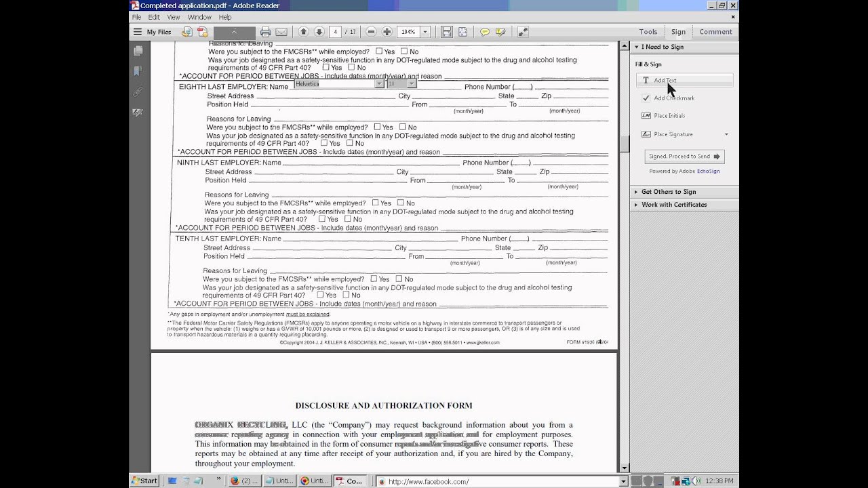Screen dimensions: 868x488
Task: Switch to read mode icon
Action: 523,32
